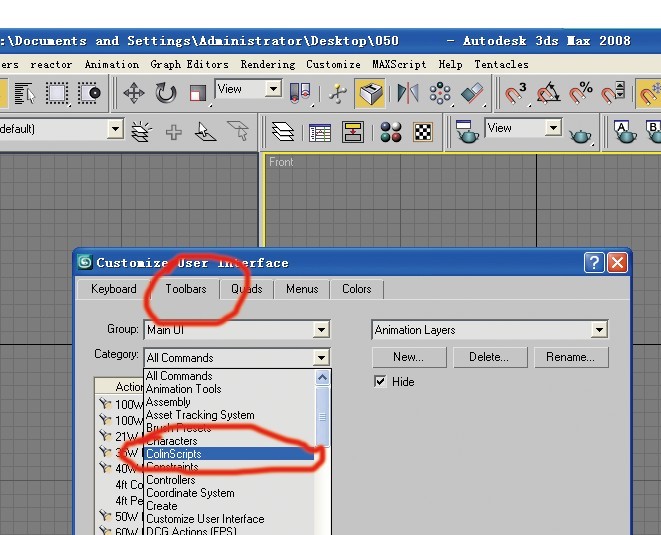This screenshot has height=535, width=661.
Task: Switch to the Colors tab
Action: (x=357, y=289)
